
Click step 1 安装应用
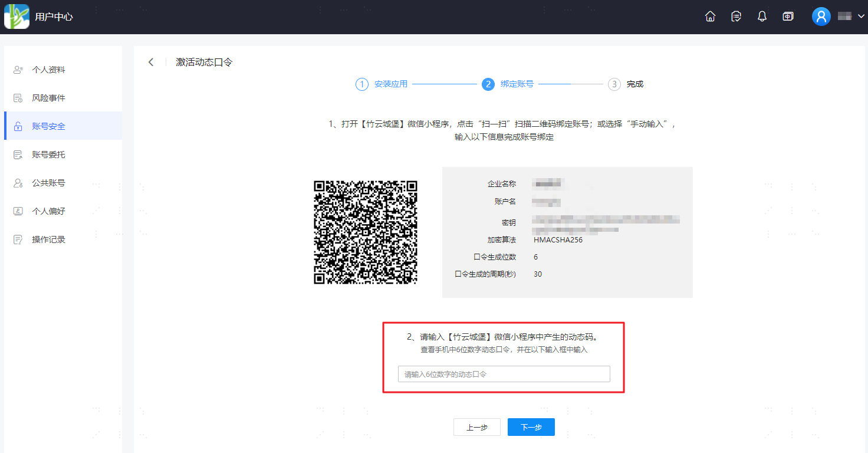382,84
